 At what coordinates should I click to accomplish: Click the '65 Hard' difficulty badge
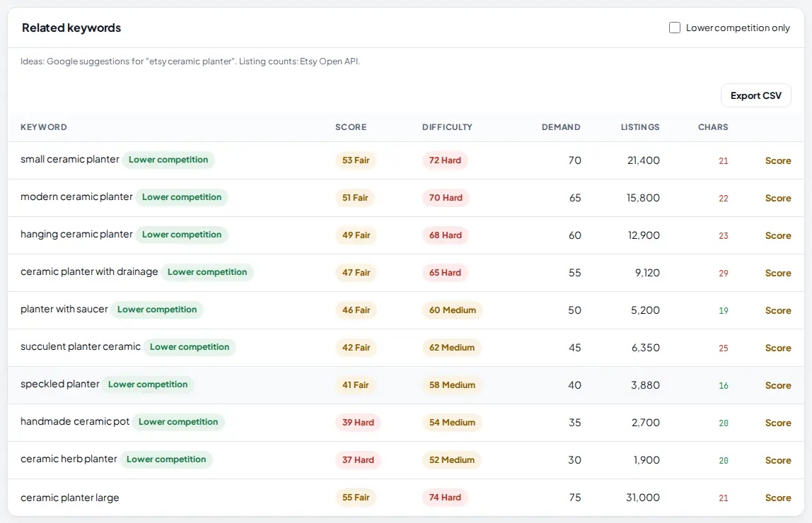tap(445, 273)
